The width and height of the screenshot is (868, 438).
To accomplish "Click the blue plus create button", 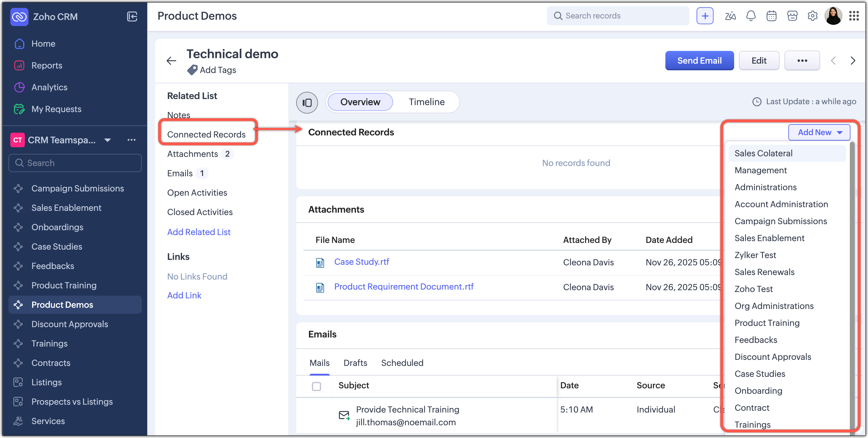I will tap(705, 16).
